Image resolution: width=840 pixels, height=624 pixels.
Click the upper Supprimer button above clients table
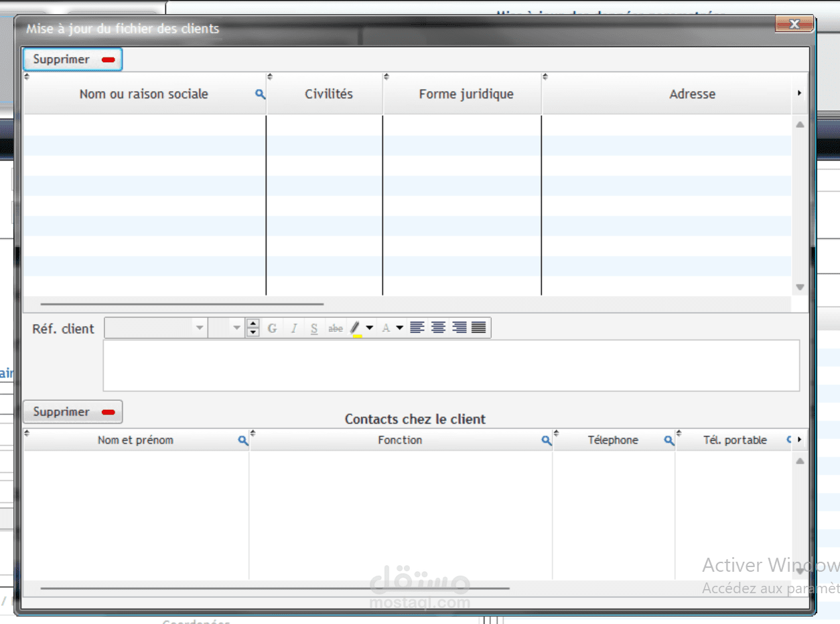coord(72,59)
